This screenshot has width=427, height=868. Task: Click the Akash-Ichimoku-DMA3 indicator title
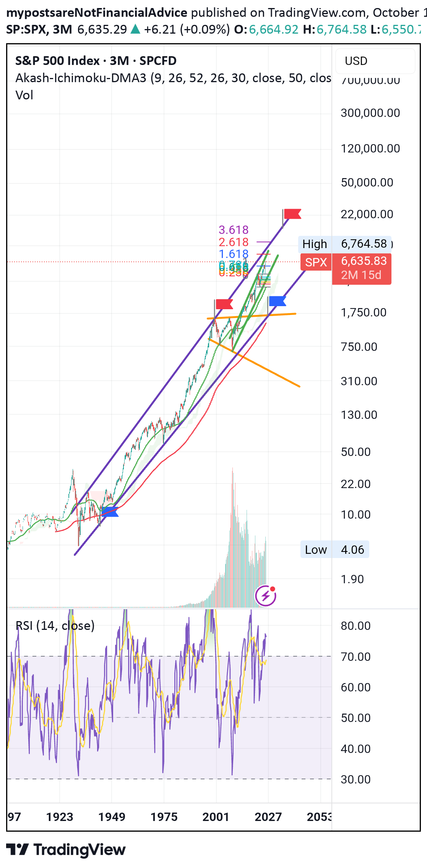tap(81, 78)
